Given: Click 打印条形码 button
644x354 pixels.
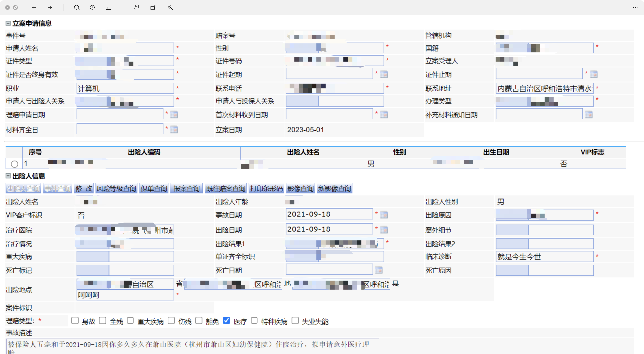Looking at the screenshot, I should 266,188.
